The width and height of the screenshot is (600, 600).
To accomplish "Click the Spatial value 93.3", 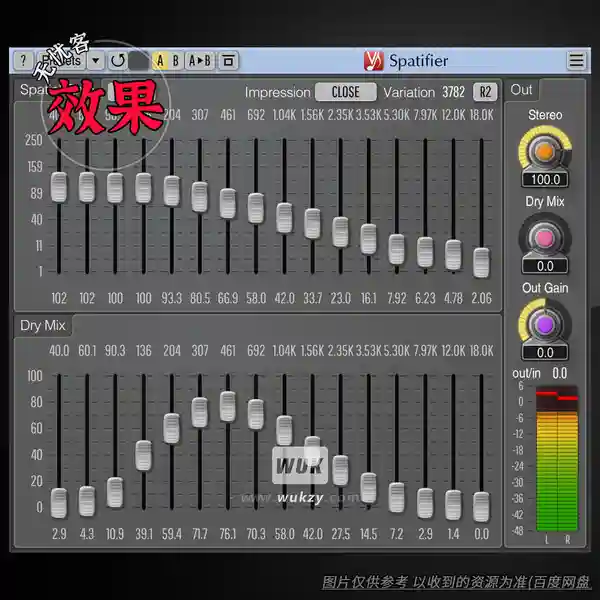I will click(172, 298).
